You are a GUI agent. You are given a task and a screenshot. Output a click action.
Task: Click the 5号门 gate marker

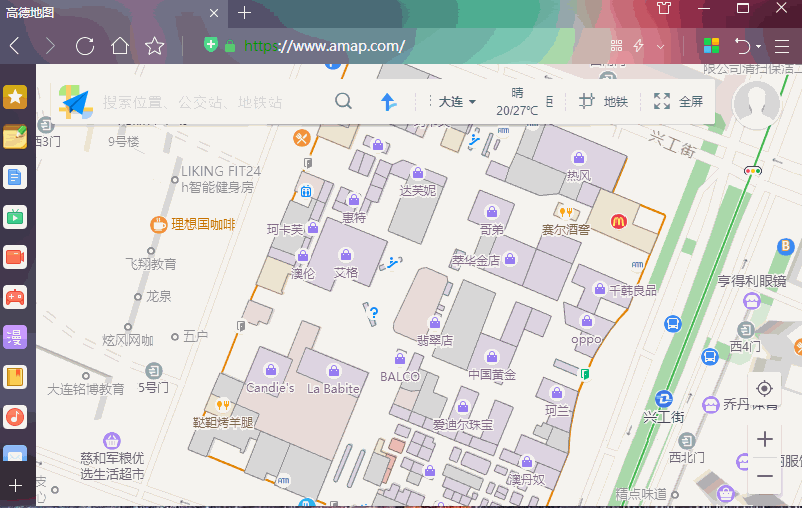click(x=153, y=370)
